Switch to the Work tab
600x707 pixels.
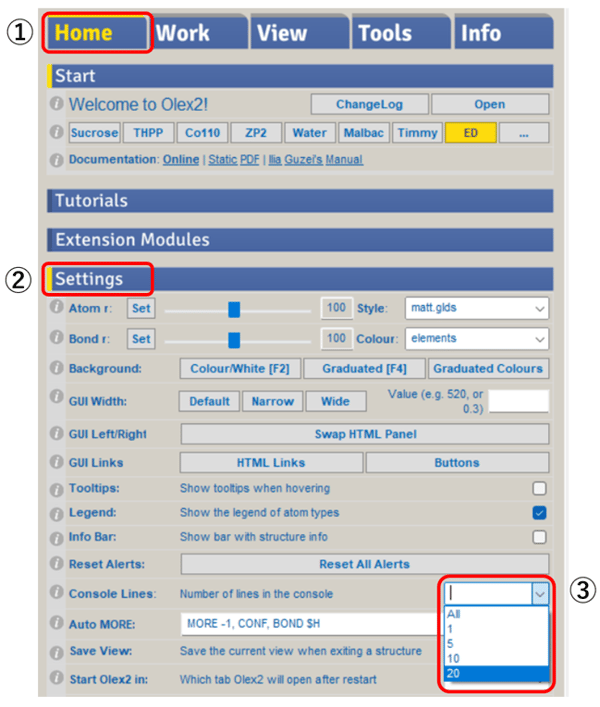(200, 33)
